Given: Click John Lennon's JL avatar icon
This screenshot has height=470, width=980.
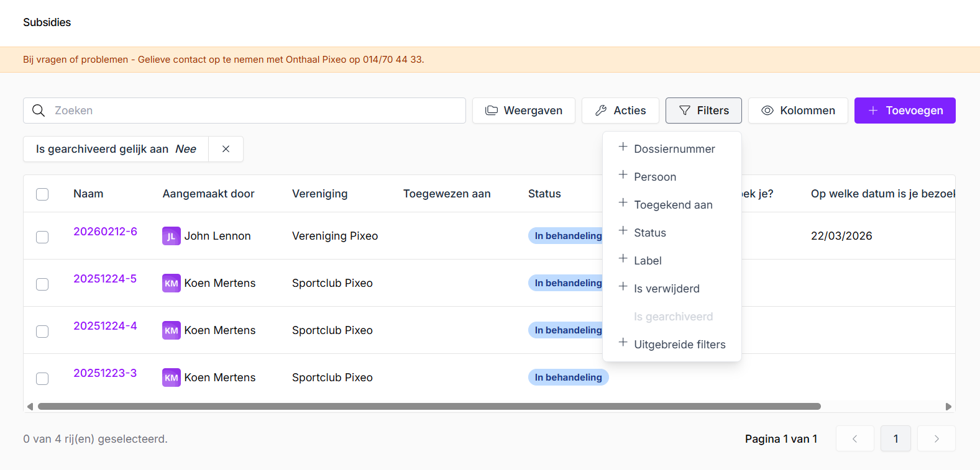Looking at the screenshot, I should click(x=171, y=236).
